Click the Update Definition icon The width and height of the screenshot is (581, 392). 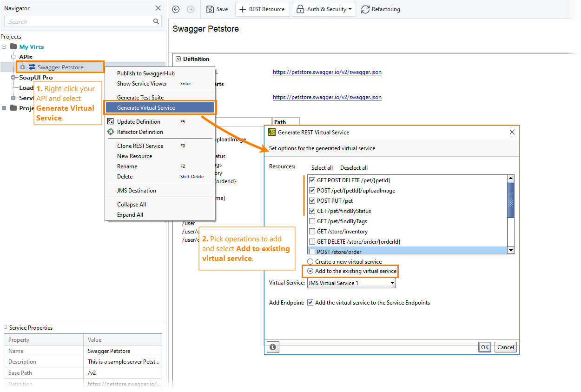coord(111,121)
